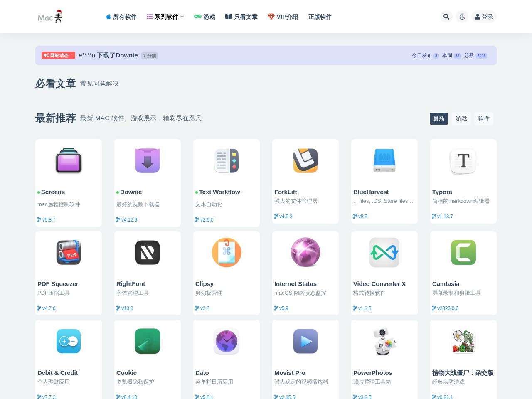Open the Cookie title link

(126, 373)
